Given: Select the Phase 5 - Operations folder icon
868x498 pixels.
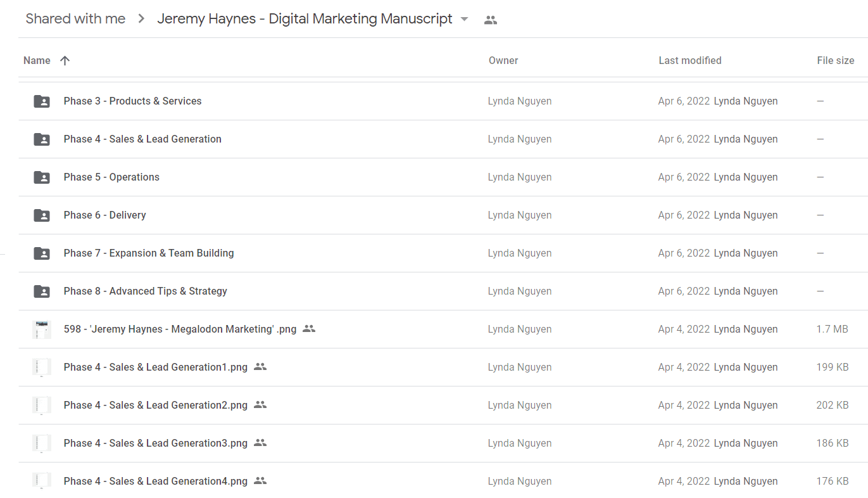Looking at the screenshot, I should coord(42,177).
